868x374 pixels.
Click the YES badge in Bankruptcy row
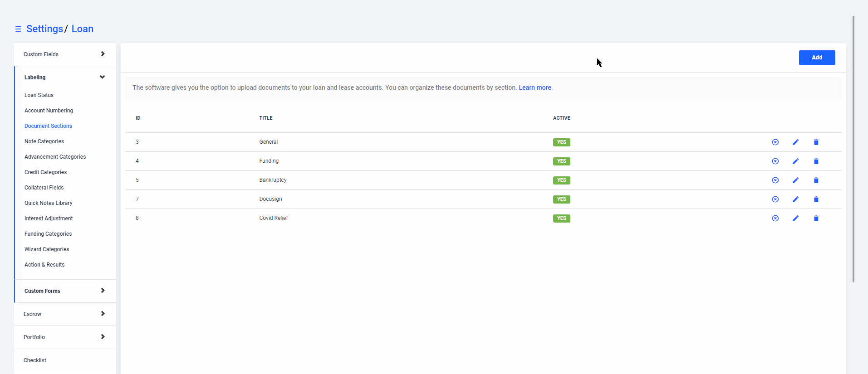pyautogui.click(x=561, y=180)
